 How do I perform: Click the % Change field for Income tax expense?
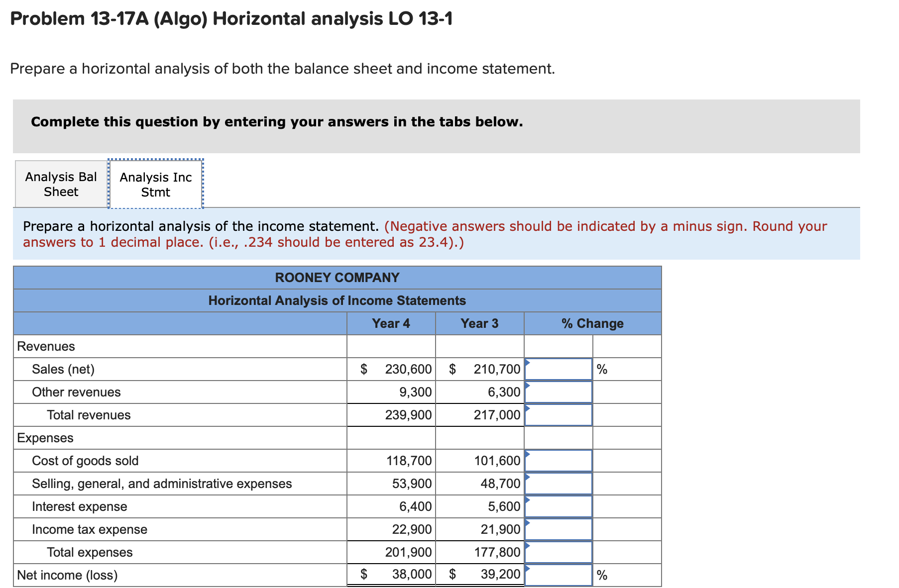pyautogui.click(x=558, y=529)
